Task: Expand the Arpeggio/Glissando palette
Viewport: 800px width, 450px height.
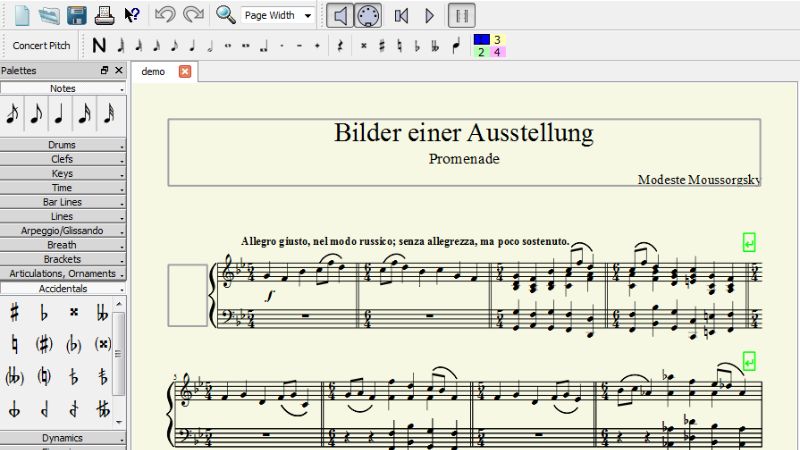Action: pyautogui.click(x=63, y=231)
